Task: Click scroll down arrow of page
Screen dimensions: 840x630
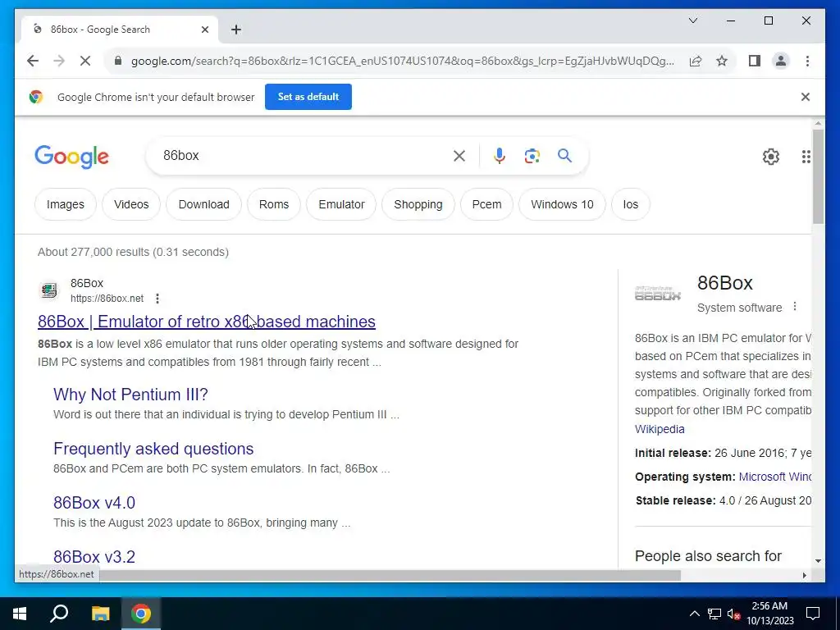Action: click(818, 561)
